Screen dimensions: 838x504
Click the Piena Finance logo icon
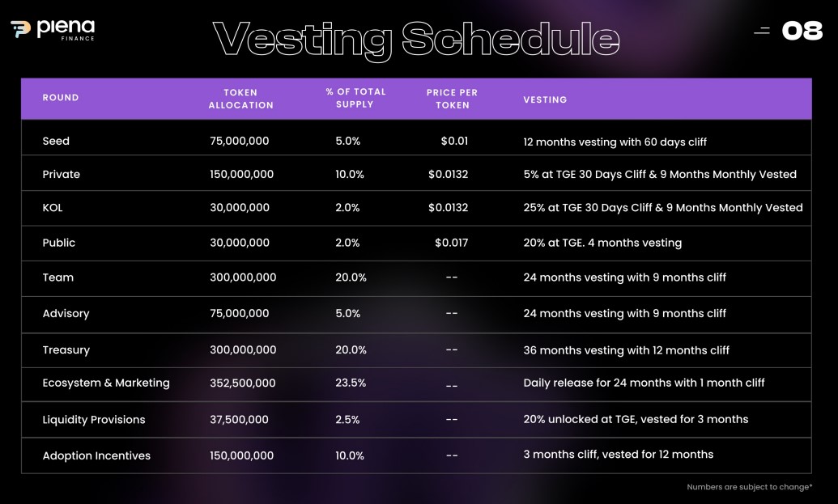(x=20, y=29)
